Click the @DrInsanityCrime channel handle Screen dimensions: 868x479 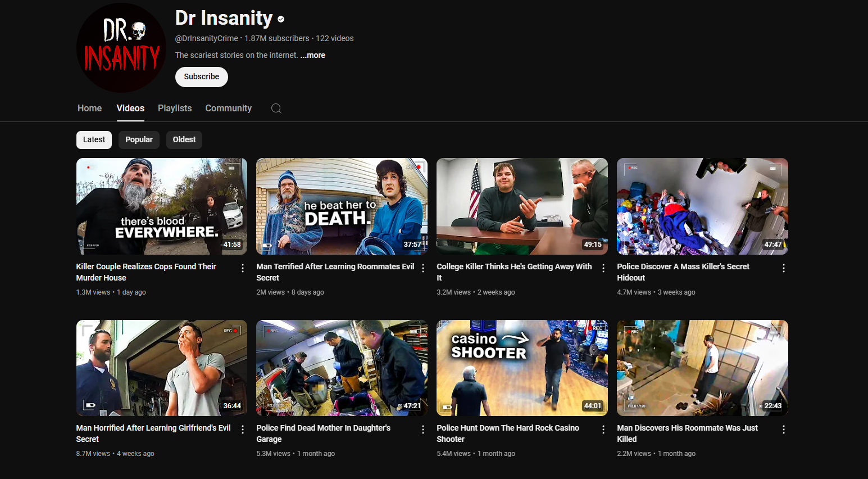click(x=207, y=38)
